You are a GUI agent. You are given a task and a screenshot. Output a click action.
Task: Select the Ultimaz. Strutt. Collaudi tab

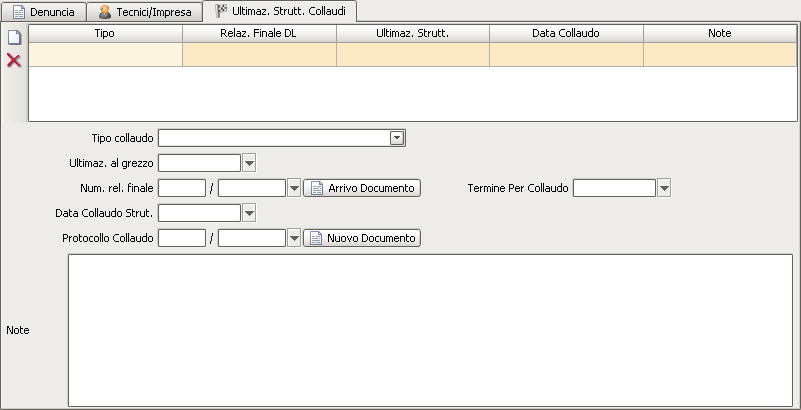coord(280,11)
